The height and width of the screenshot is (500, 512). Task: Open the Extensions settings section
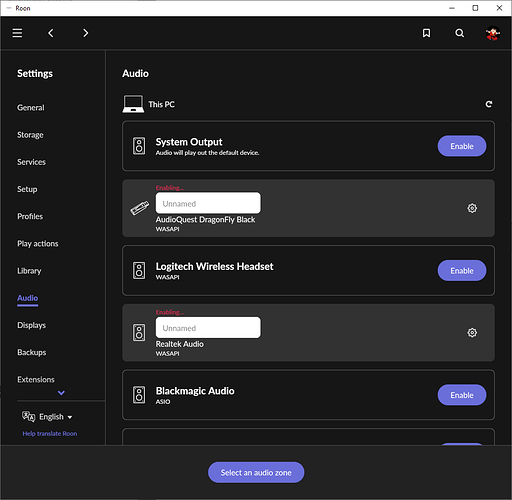pos(36,380)
